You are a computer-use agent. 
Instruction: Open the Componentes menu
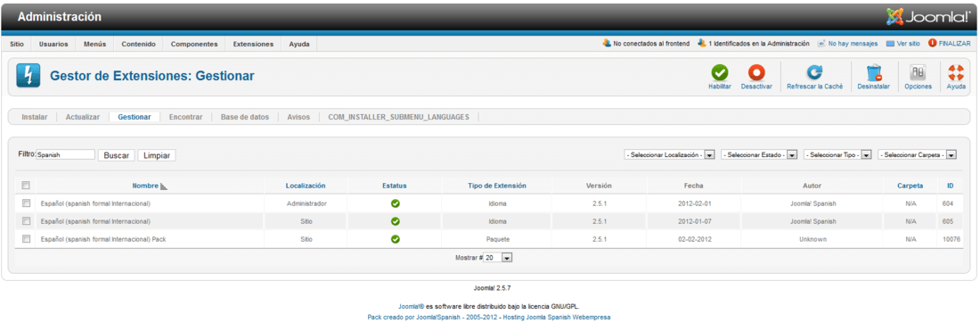point(194,45)
